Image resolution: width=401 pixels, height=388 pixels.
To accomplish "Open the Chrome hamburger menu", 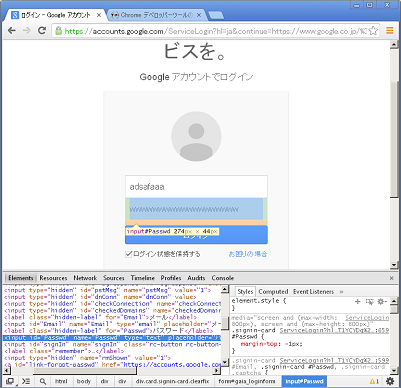I will tap(389, 31).
